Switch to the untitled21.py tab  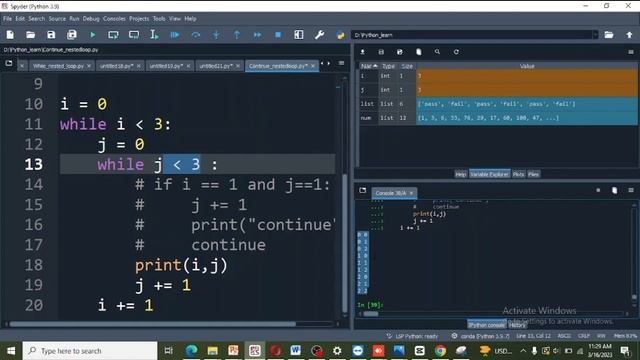[x=216, y=66]
